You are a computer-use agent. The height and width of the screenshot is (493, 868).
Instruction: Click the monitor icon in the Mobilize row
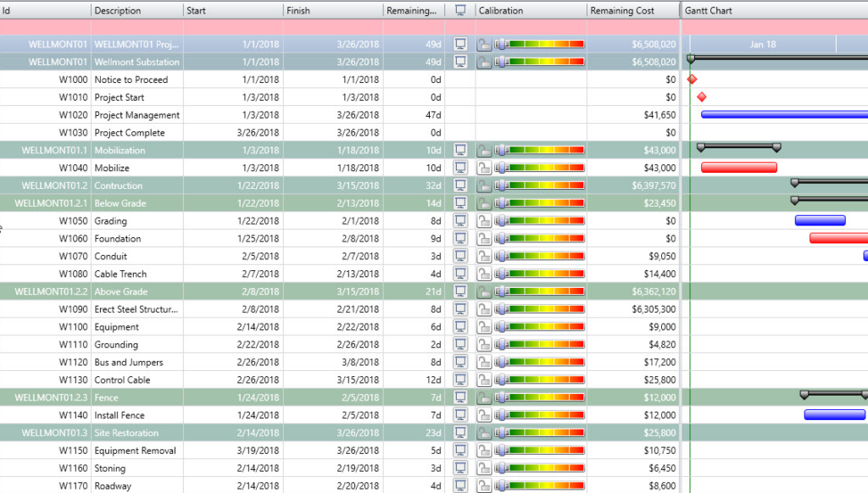(461, 168)
